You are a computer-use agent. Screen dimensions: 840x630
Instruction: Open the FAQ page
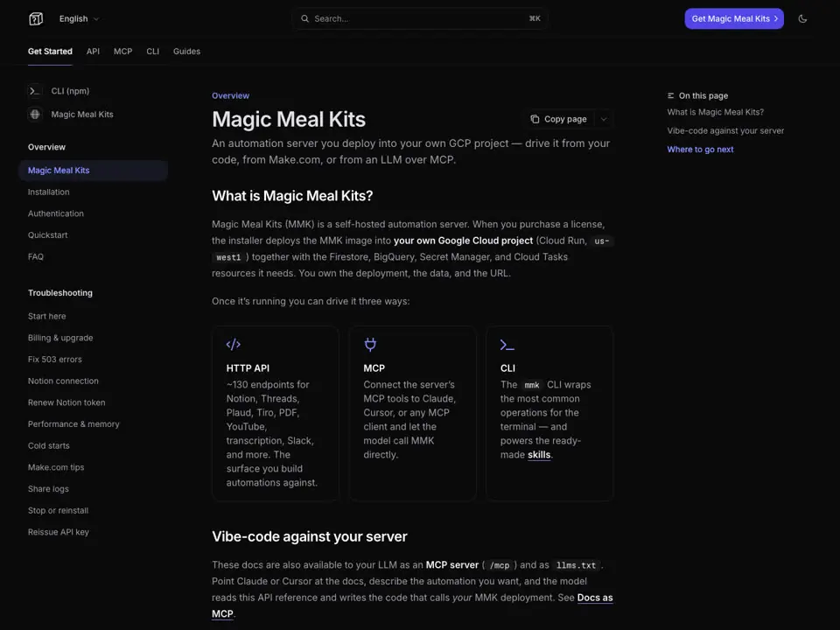tap(36, 256)
